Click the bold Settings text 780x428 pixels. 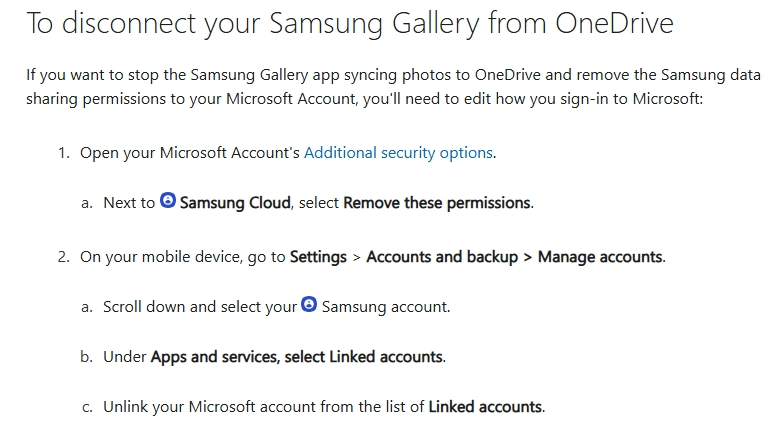[319, 257]
